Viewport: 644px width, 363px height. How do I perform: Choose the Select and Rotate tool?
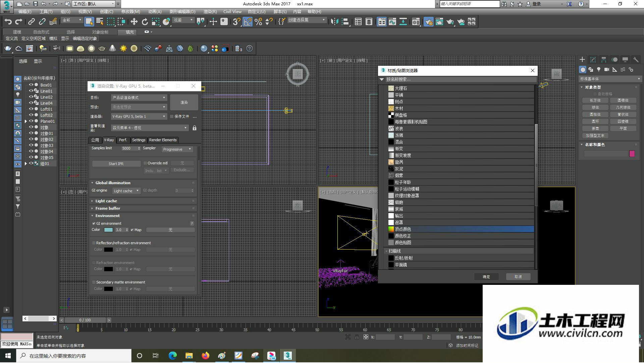click(145, 22)
